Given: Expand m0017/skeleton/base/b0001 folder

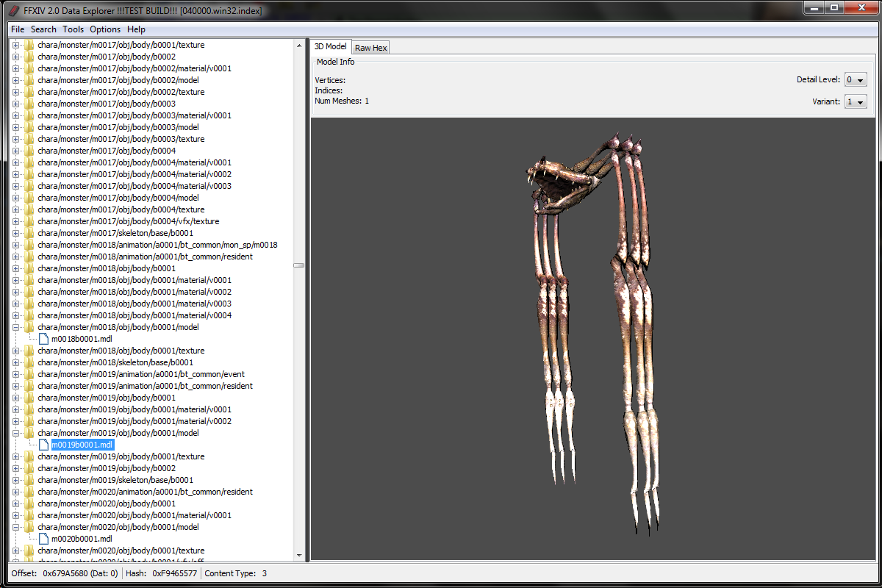Looking at the screenshot, I should coord(16,233).
